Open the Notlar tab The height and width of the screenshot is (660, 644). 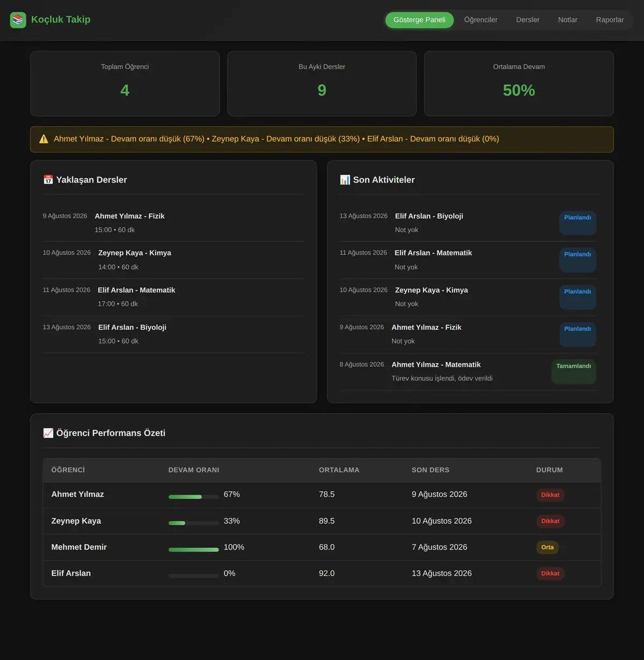[x=568, y=20]
